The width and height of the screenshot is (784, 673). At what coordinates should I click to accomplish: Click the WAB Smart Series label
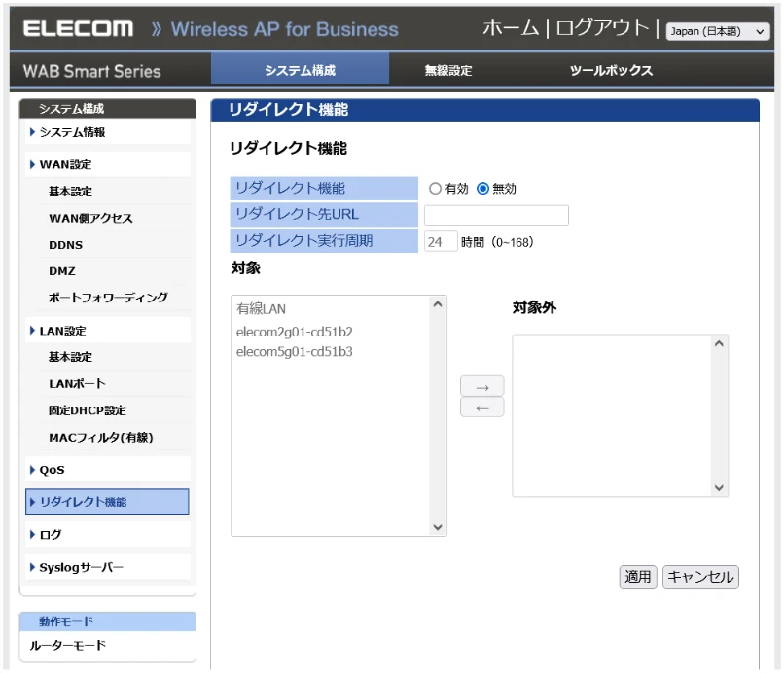tap(92, 71)
